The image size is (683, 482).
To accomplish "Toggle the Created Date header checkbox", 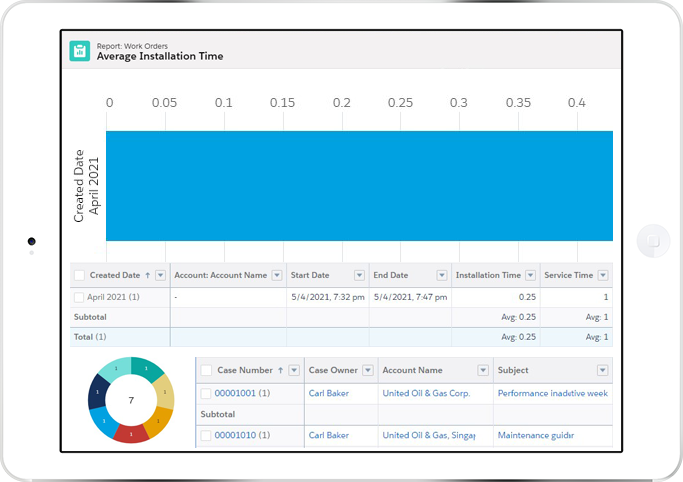I will 80,275.
